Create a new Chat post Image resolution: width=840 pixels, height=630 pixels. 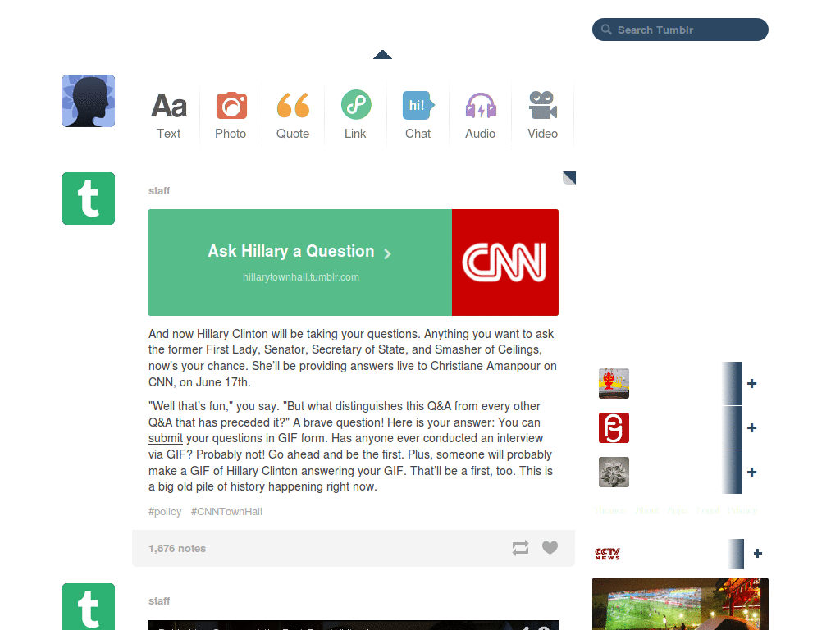pos(418,116)
